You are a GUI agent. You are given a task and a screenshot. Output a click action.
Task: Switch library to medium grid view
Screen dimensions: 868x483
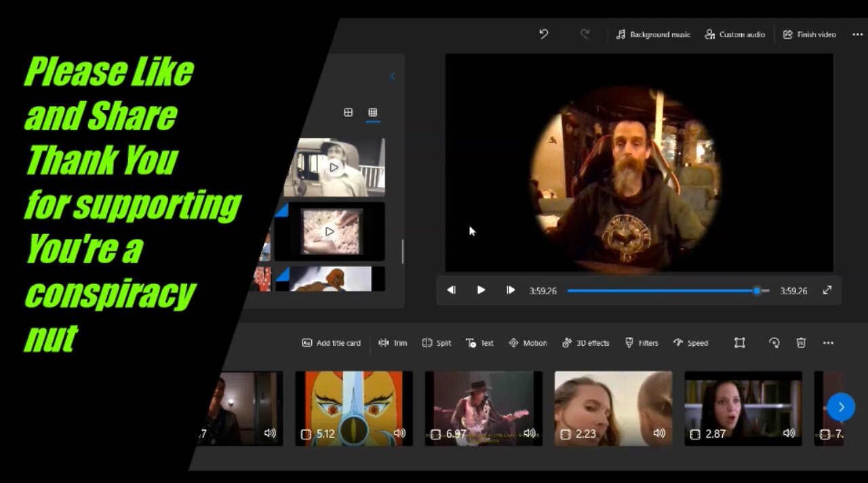point(348,112)
